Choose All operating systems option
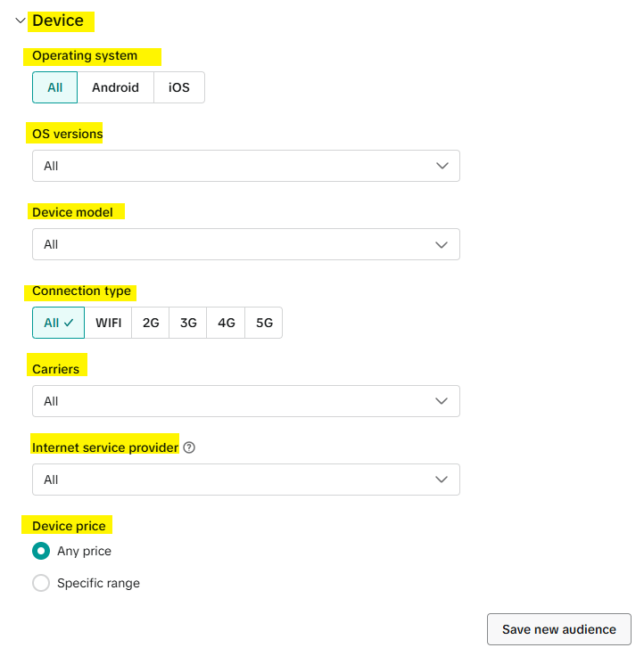 click(x=54, y=87)
